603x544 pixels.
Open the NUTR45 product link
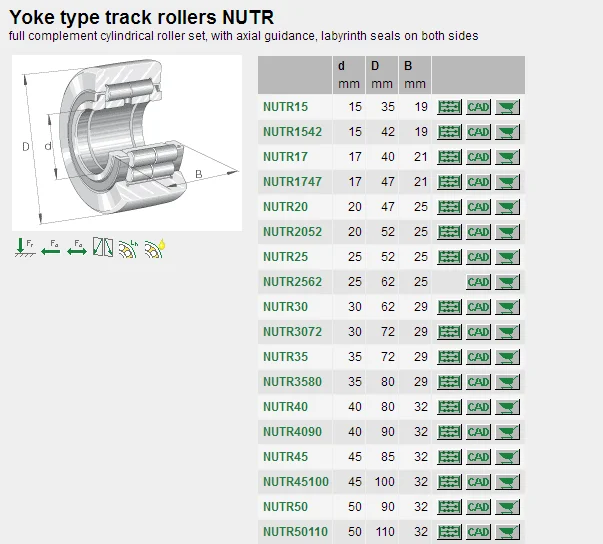pyautogui.click(x=285, y=457)
